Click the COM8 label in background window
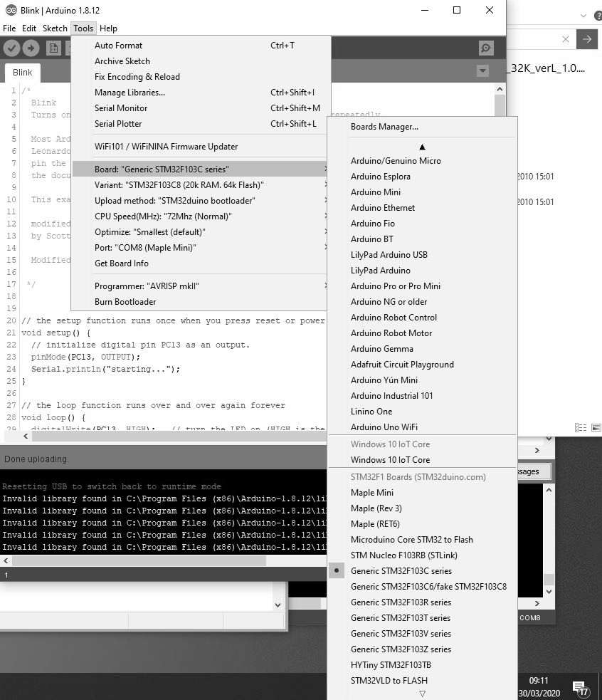This screenshot has width=602, height=700. [x=529, y=618]
